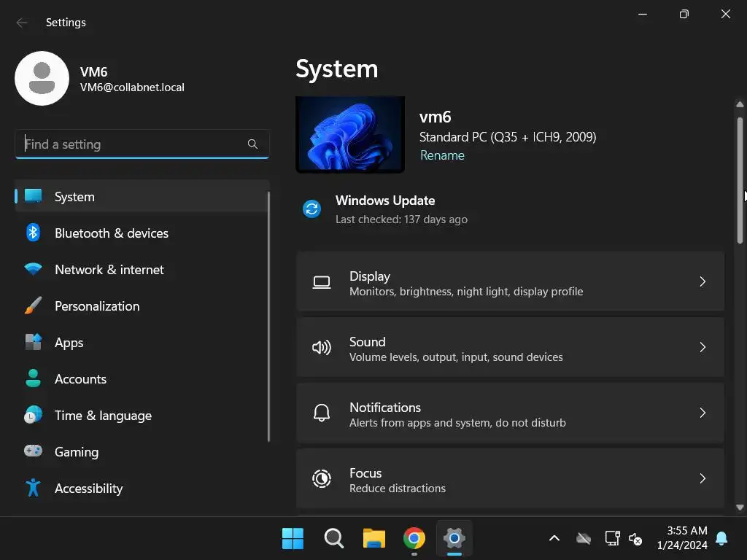Open notification center bell
The image size is (747, 560).
(721, 539)
